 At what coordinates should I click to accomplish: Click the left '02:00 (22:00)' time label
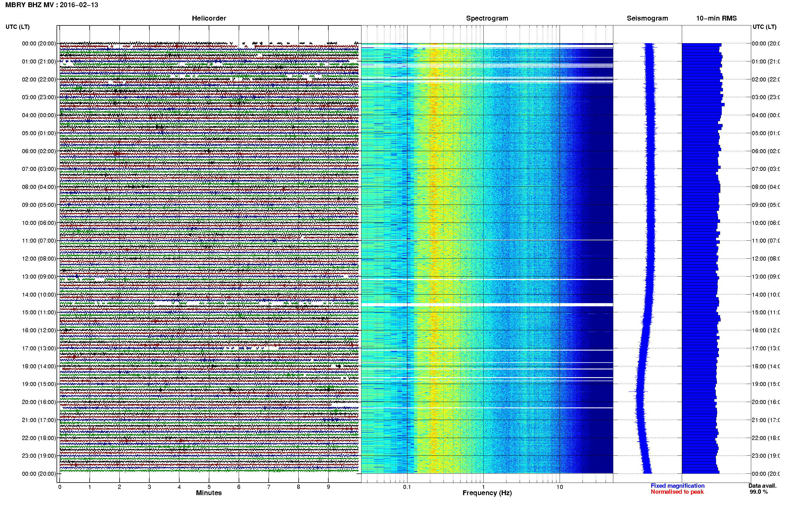pyautogui.click(x=39, y=79)
